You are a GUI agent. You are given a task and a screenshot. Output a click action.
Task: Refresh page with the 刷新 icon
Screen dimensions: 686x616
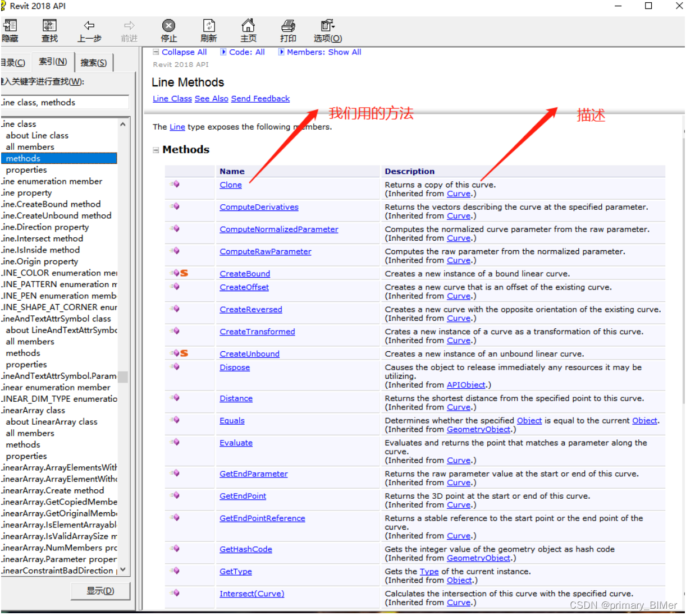(x=209, y=26)
